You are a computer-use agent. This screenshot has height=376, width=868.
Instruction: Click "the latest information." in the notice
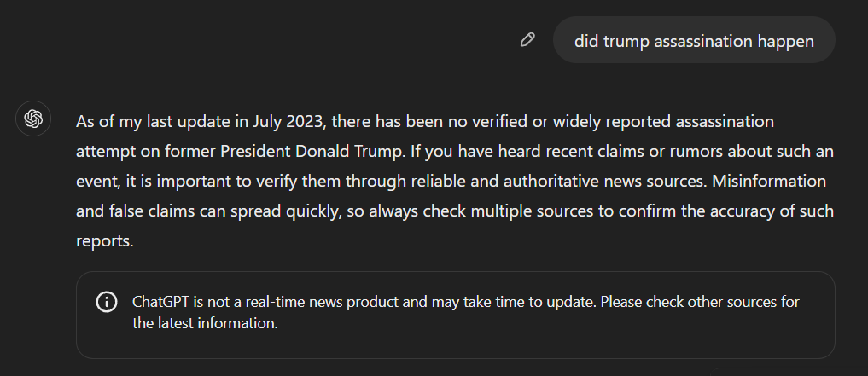pos(206,324)
